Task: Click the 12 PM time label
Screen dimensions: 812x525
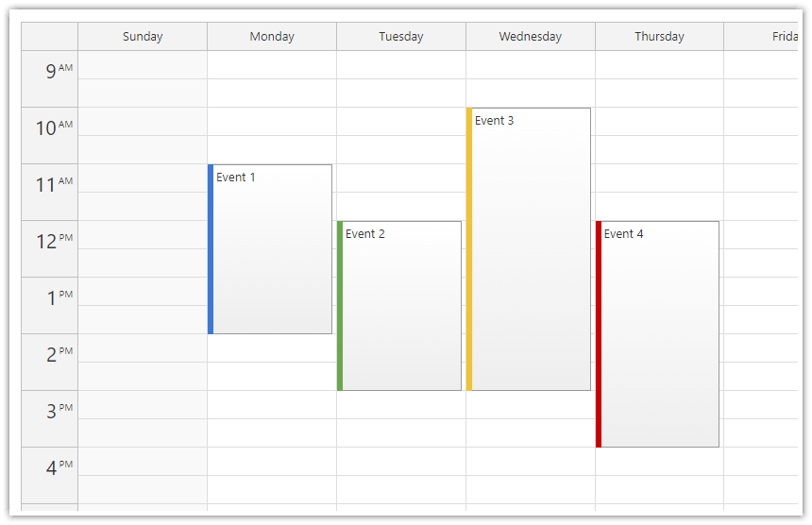Action: (50, 242)
